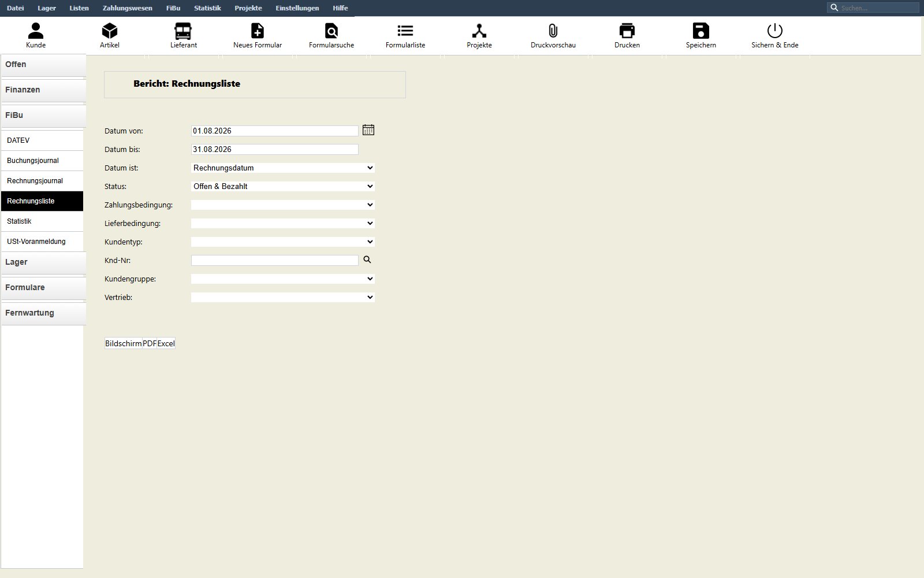Open the Datei menu
The width and height of the screenshot is (924, 578).
pos(16,8)
